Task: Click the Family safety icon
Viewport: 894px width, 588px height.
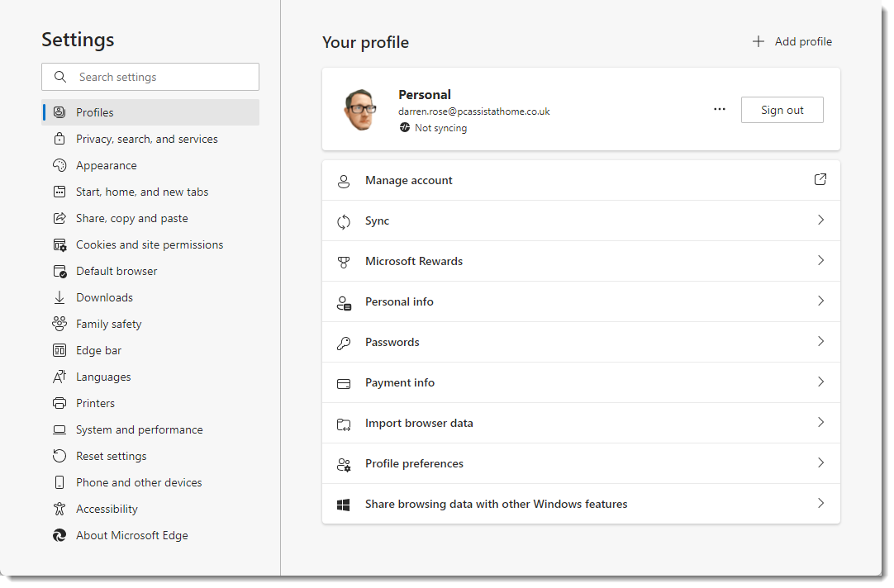Action: [59, 324]
